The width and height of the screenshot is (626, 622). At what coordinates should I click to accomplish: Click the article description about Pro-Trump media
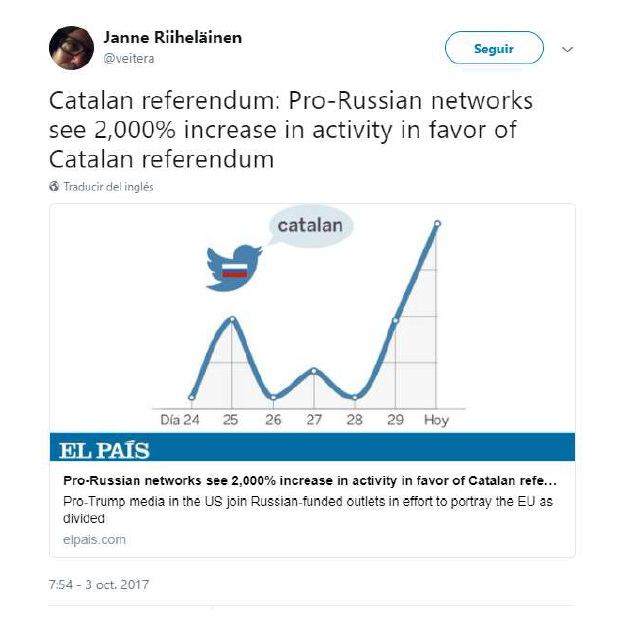(x=308, y=510)
